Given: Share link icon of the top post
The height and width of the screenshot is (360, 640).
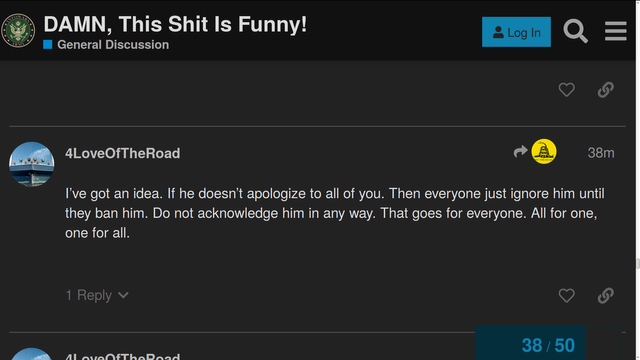Looking at the screenshot, I should pyautogui.click(x=606, y=90).
